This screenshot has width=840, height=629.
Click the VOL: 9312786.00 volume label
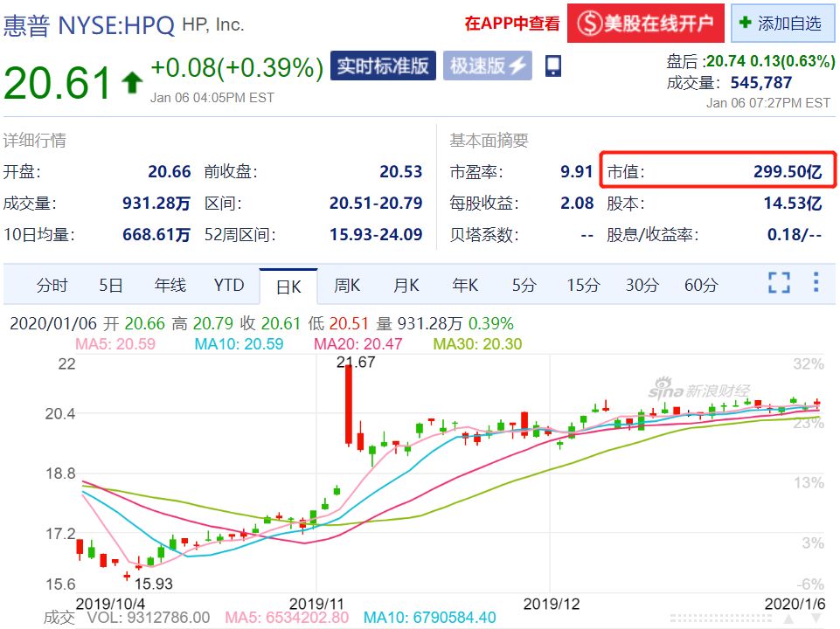(x=149, y=618)
